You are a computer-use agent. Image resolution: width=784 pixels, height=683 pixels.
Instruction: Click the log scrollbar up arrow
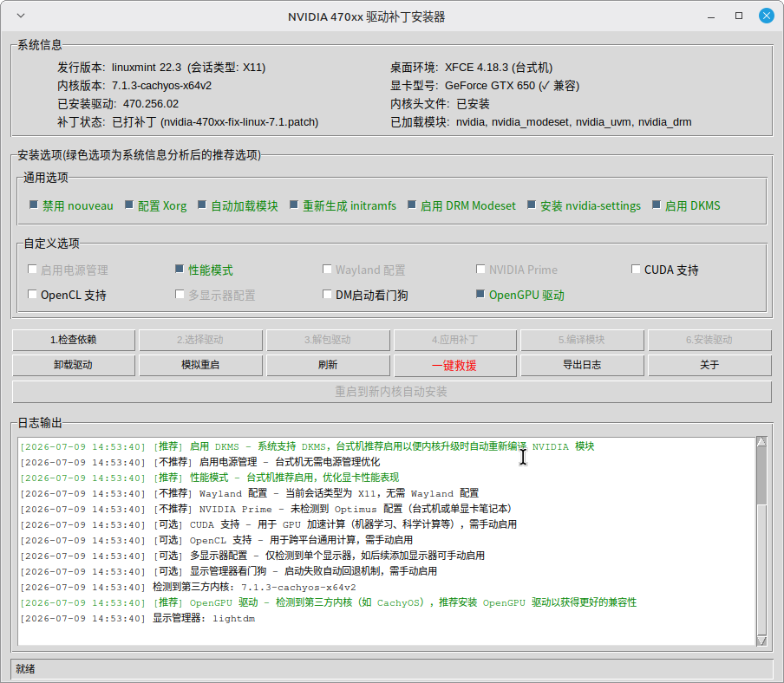(761, 442)
